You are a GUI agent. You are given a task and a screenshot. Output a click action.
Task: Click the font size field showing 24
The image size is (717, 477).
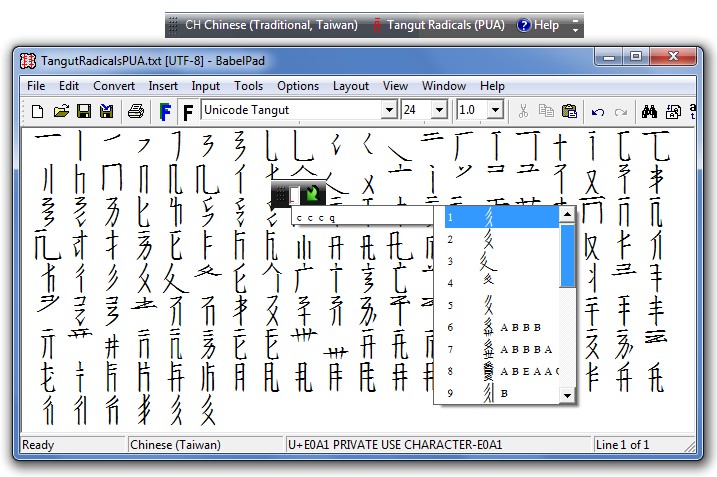point(416,110)
